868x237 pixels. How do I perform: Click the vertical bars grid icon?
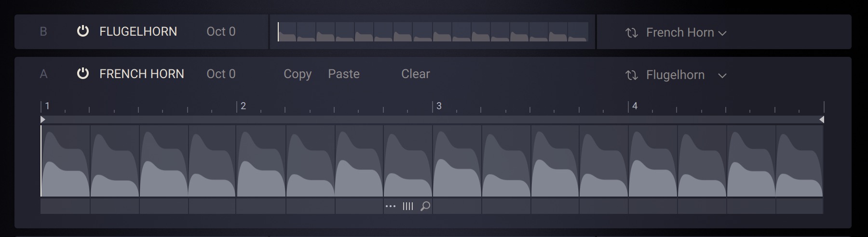(x=408, y=206)
